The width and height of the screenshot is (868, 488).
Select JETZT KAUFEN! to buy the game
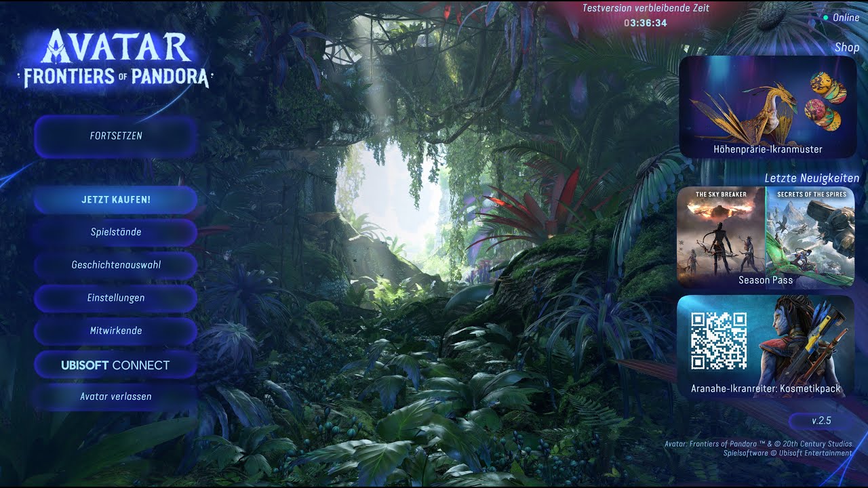point(116,200)
